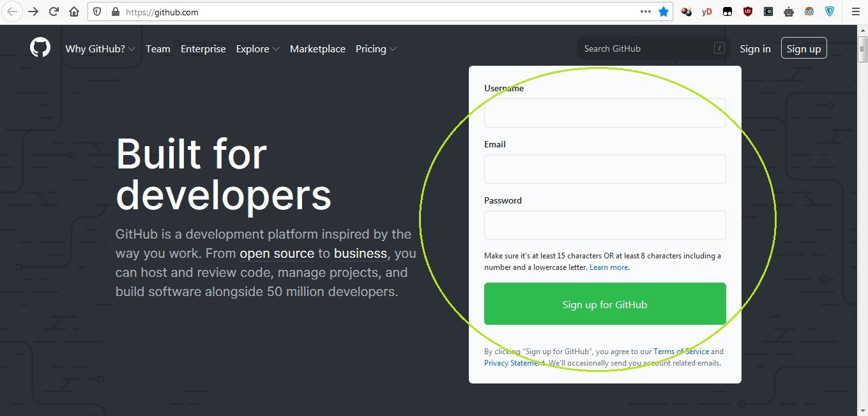Click the slash shortcut key in search

click(x=719, y=48)
